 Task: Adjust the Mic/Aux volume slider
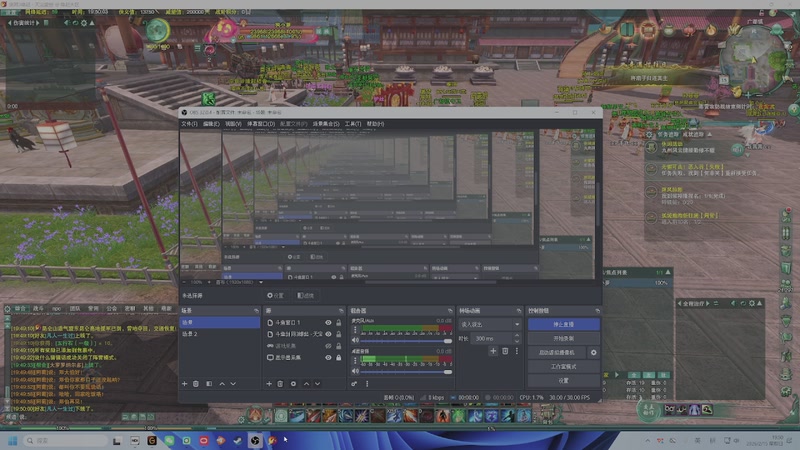pyautogui.click(x=407, y=341)
